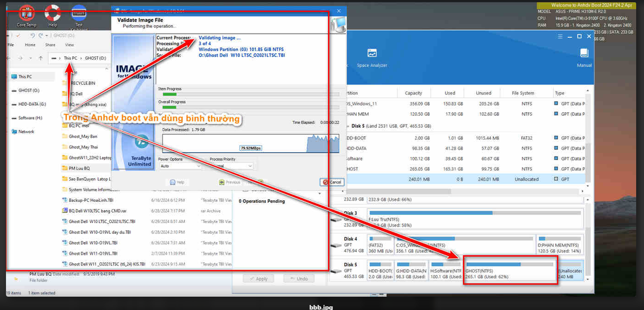Select the Sao BanQuyen Latop folder

coord(87,179)
